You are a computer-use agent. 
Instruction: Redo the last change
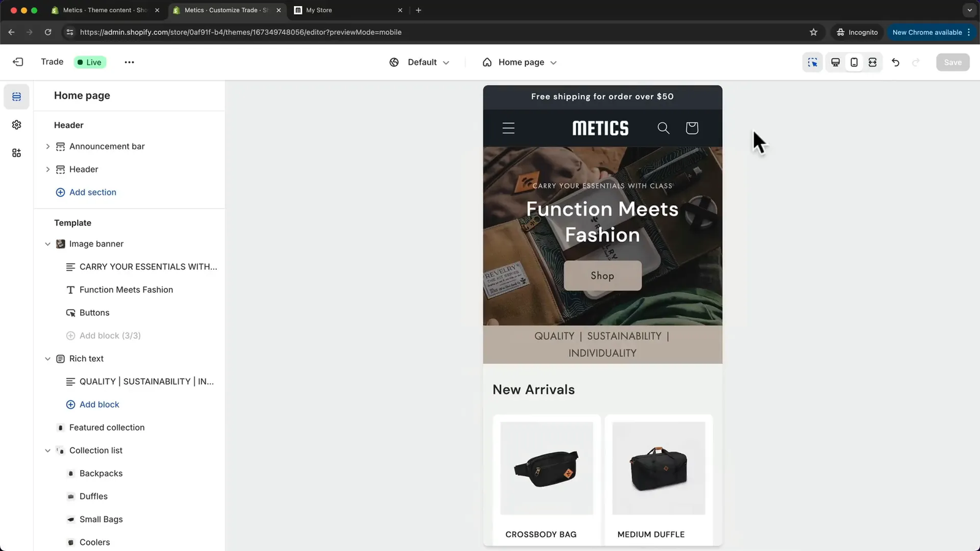pos(916,62)
